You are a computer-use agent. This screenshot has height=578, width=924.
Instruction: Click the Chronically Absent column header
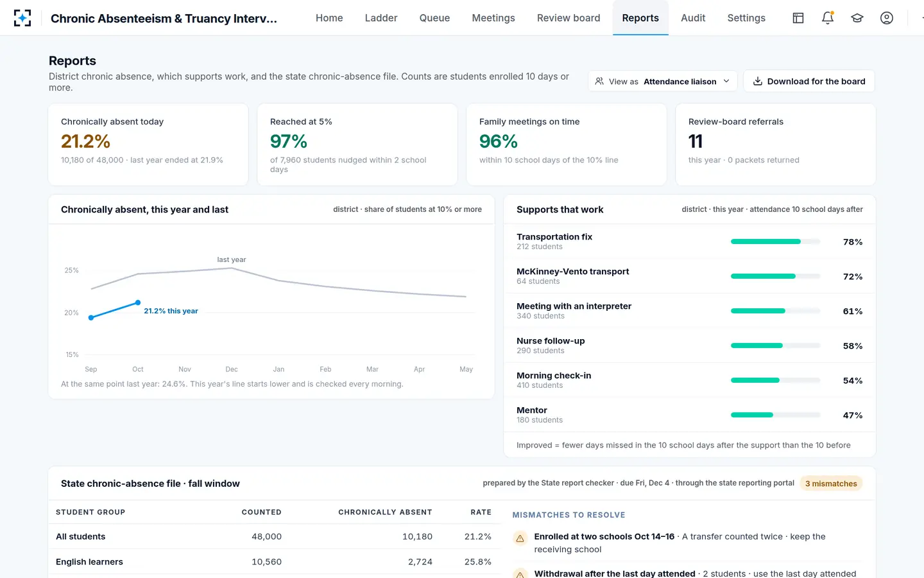[x=385, y=512]
